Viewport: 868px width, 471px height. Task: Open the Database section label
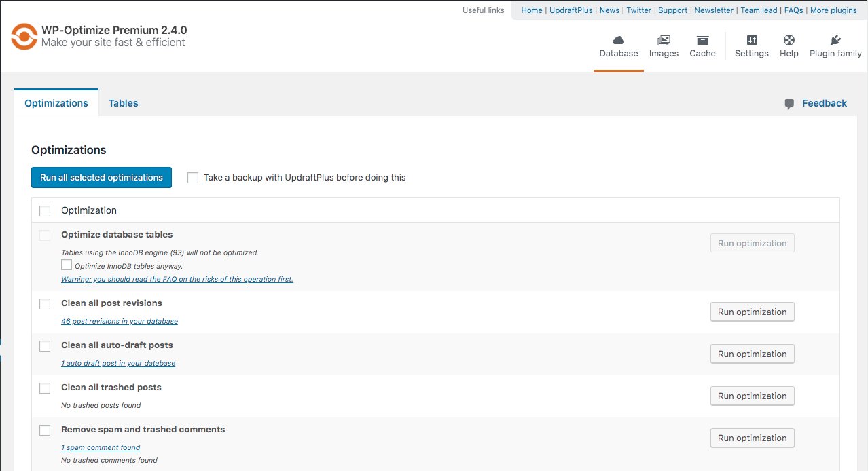619,54
